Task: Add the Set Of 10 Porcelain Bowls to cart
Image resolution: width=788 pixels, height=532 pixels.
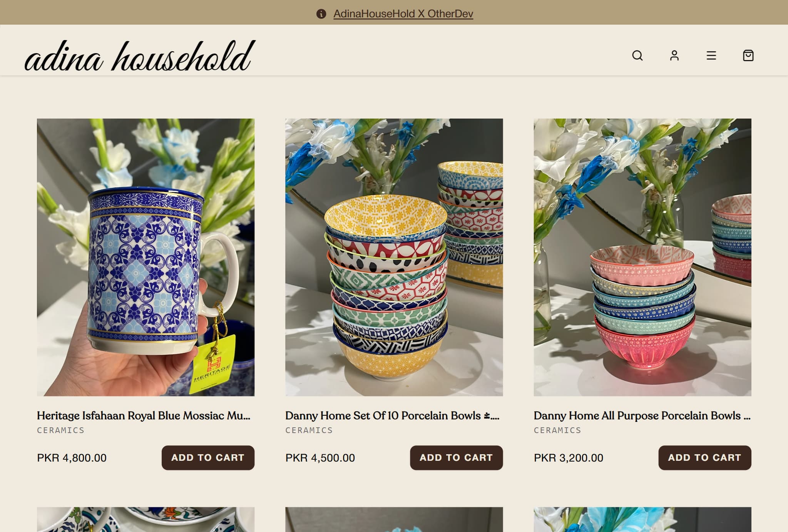Action: coord(456,457)
